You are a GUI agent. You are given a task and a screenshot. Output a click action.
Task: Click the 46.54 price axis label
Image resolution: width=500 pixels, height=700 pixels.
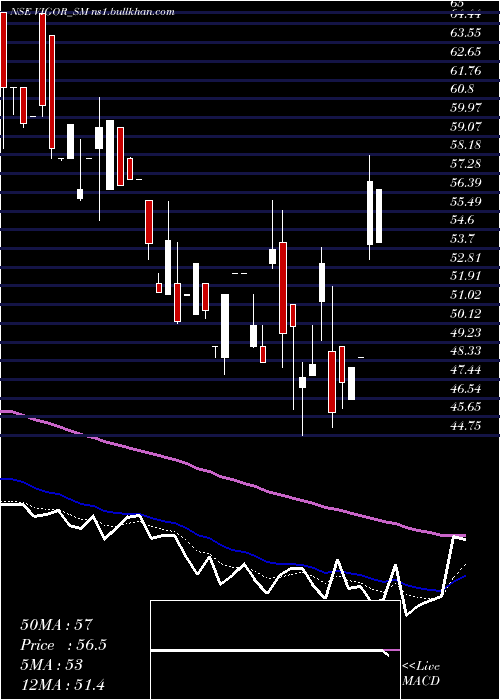[466, 388]
